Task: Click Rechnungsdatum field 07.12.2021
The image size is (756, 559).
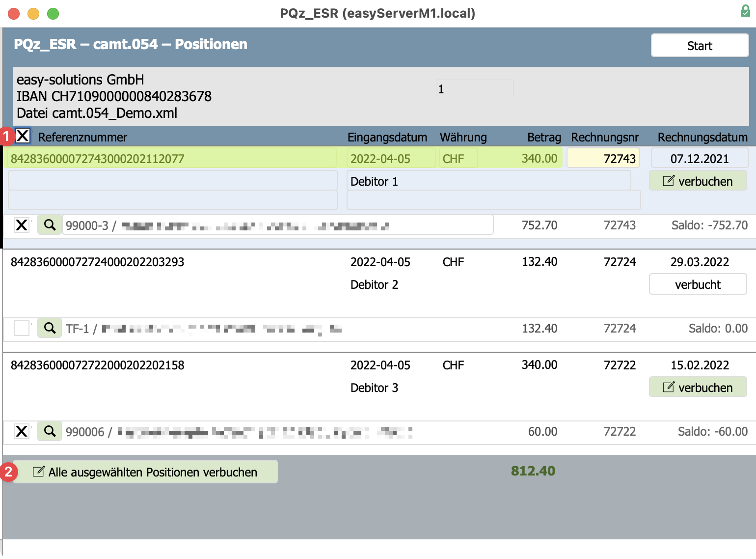Action: [700, 159]
